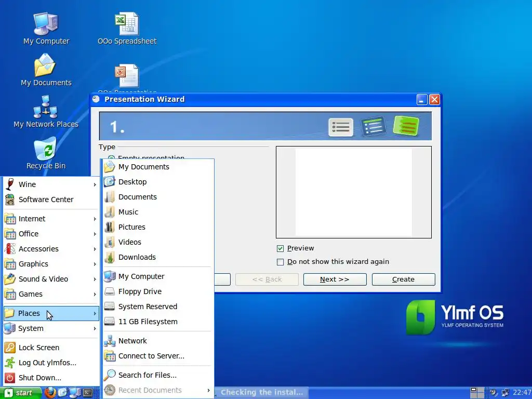
Task: Choose Connect to Server... option
Action: tap(157, 356)
